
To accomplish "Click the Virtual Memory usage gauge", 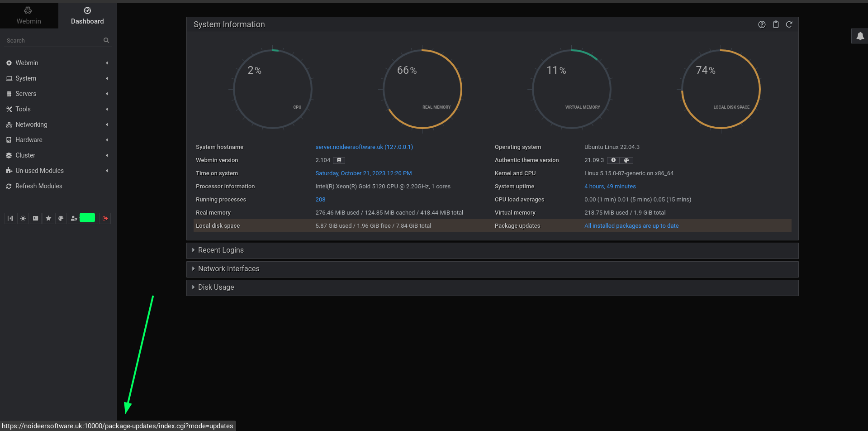I will tap(572, 89).
